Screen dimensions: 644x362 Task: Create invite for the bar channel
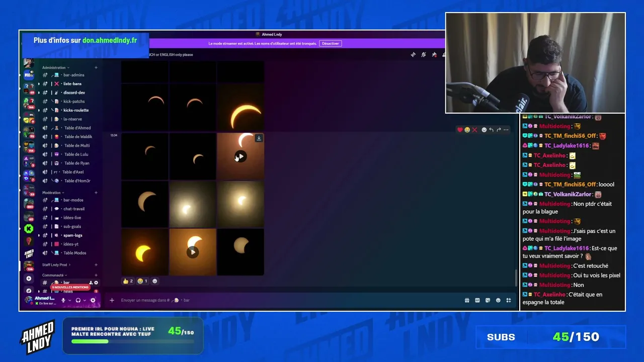point(91,283)
